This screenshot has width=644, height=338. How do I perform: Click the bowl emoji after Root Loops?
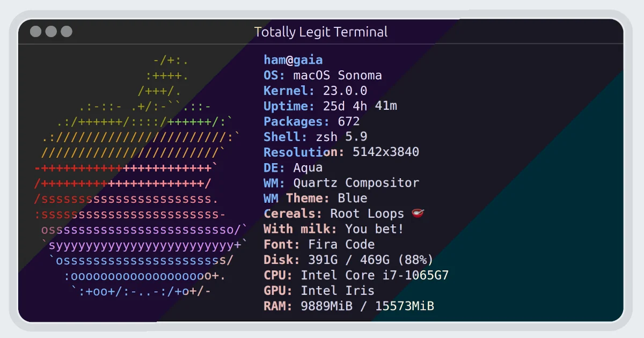coord(418,214)
